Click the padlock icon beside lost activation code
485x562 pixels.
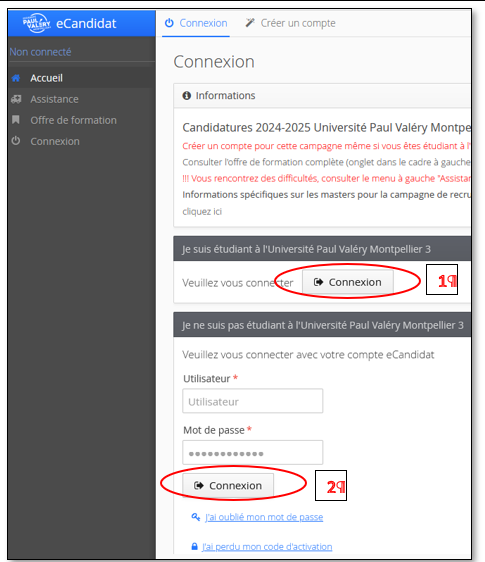click(x=194, y=547)
